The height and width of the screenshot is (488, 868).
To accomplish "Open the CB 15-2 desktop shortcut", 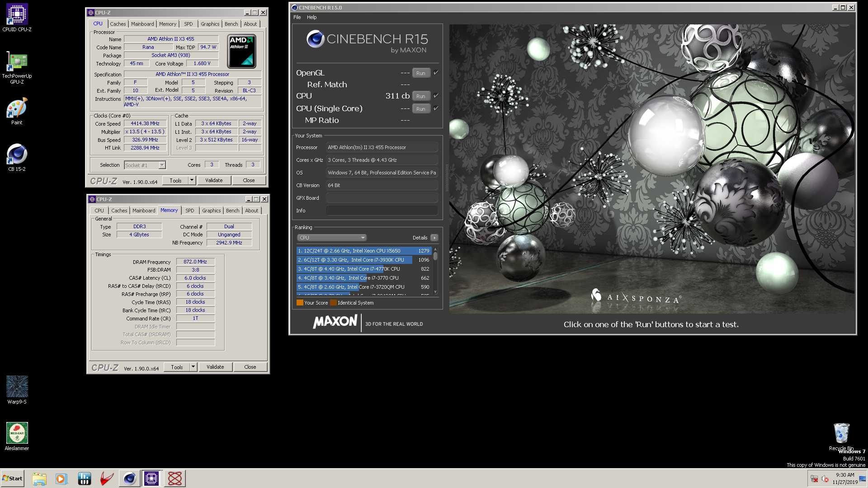I will (17, 157).
